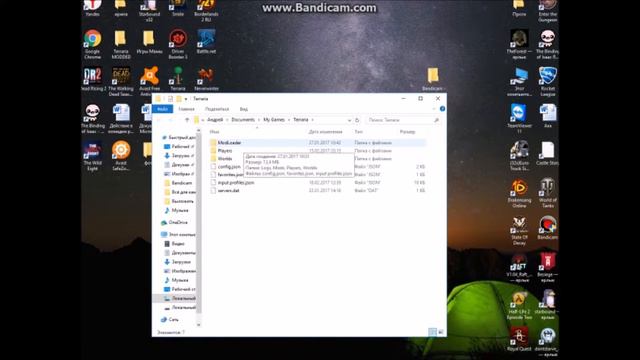Screen dimensions: 640x360
Task: Switch to details view using status bar icon
Action: (x=432, y=332)
